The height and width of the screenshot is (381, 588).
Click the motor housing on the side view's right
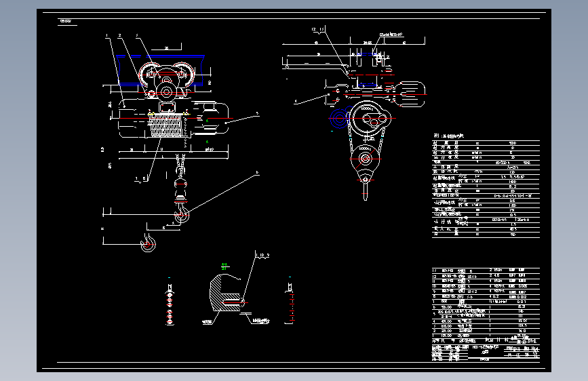pyautogui.click(x=410, y=94)
